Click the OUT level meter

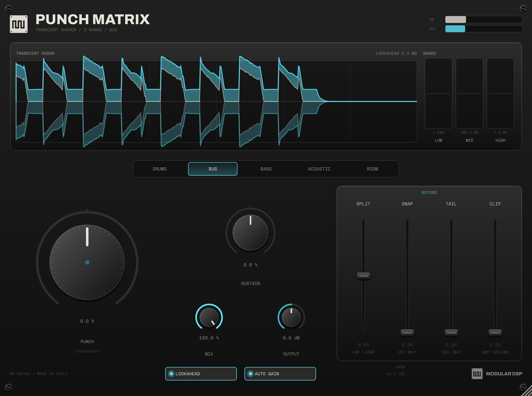[483, 29]
